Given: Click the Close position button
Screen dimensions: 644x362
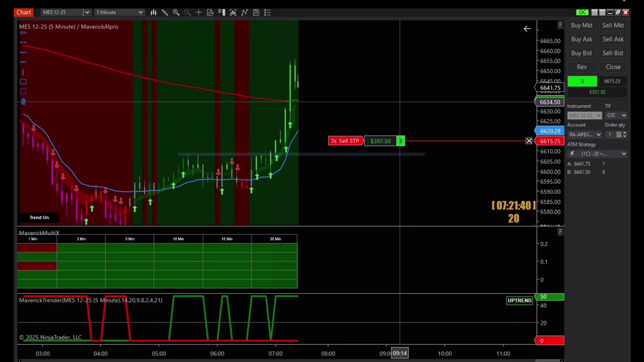Looking at the screenshot, I should [613, 67].
